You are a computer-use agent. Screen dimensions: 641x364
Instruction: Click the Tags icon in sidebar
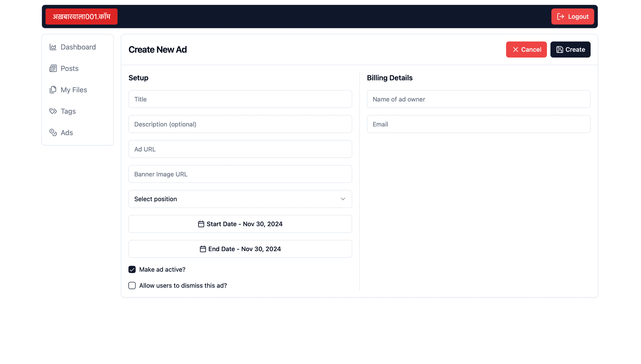point(53,111)
